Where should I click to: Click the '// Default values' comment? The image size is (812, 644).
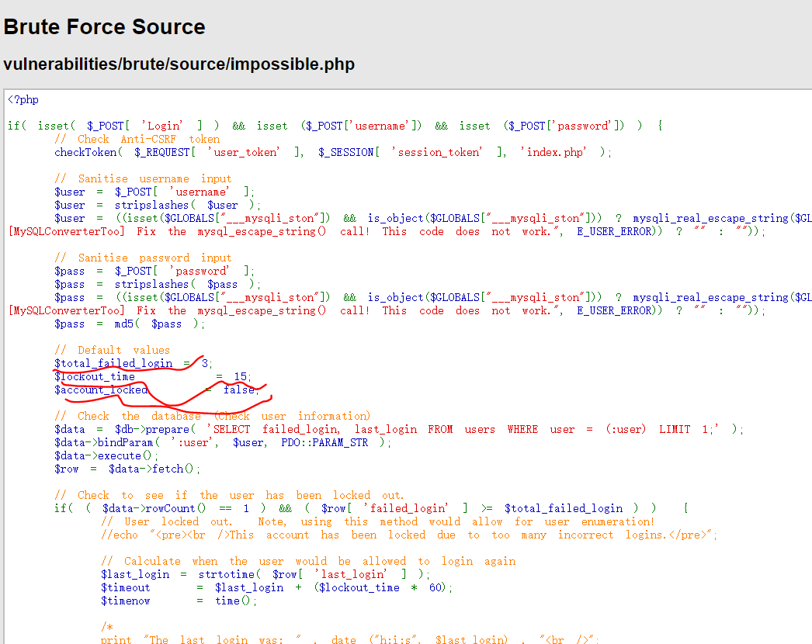pyautogui.click(x=112, y=351)
